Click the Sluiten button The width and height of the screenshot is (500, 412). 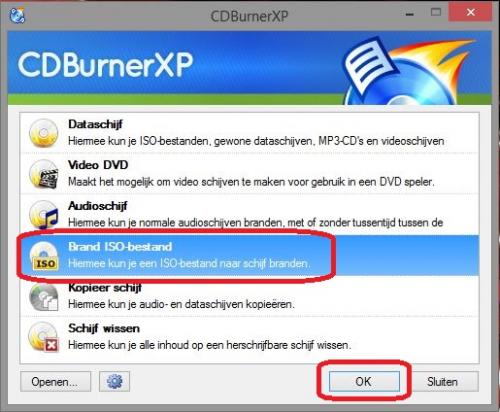[x=442, y=381]
